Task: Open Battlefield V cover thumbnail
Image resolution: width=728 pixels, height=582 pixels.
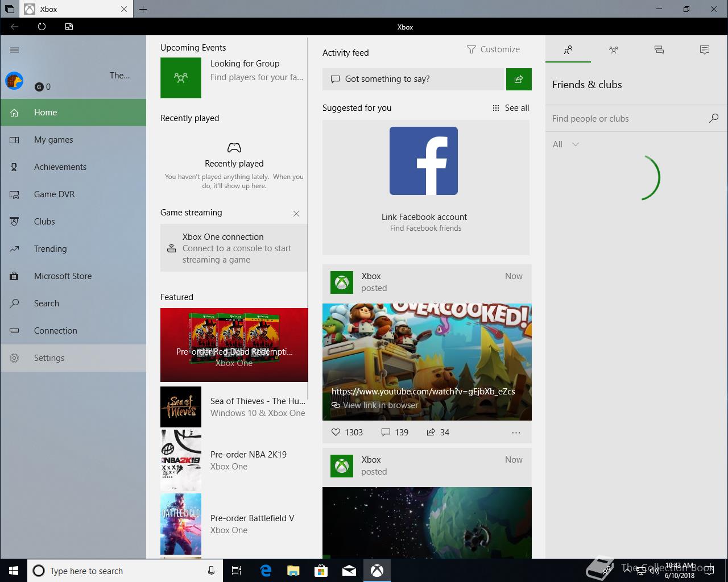Action: 181,524
